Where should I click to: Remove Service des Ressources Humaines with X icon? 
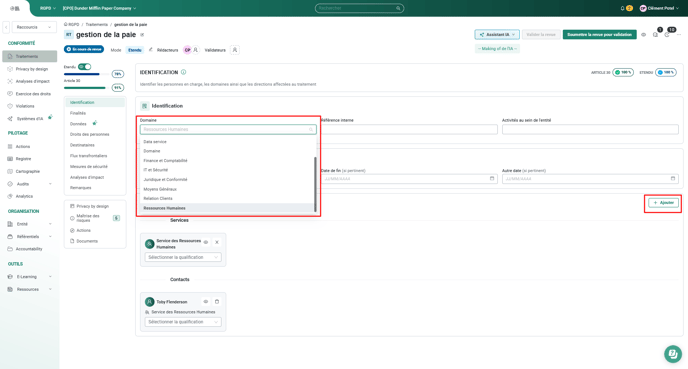[x=217, y=242]
